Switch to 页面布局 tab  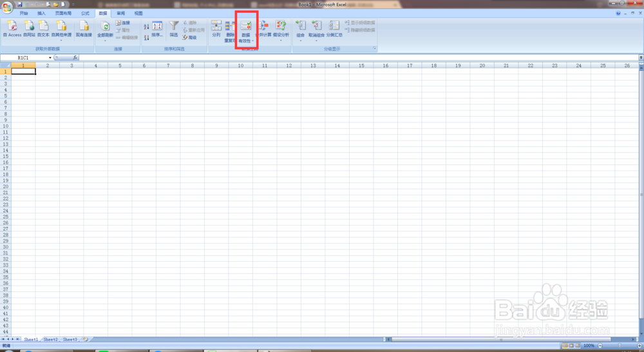coord(63,13)
